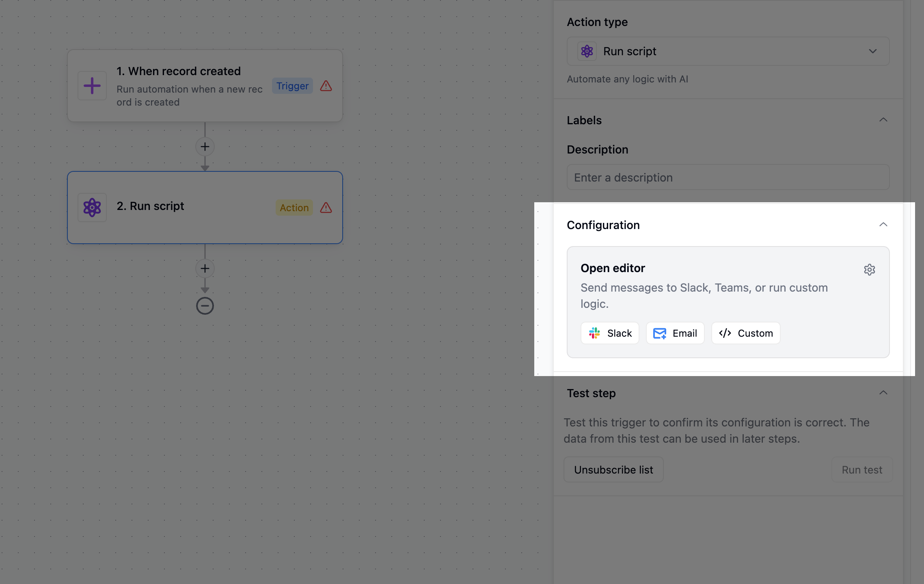Choose the Email template option
Image resolution: width=924 pixels, height=584 pixels.
(675, 333)
